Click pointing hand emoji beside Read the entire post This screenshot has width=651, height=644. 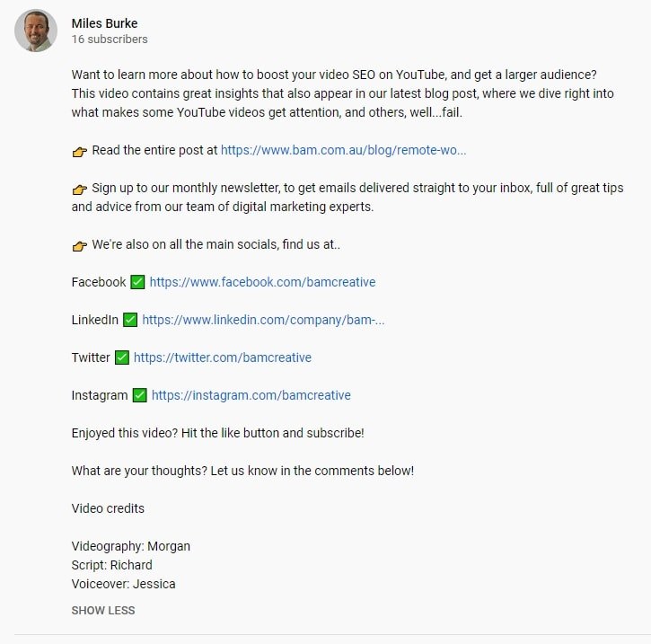coord(80,151)
